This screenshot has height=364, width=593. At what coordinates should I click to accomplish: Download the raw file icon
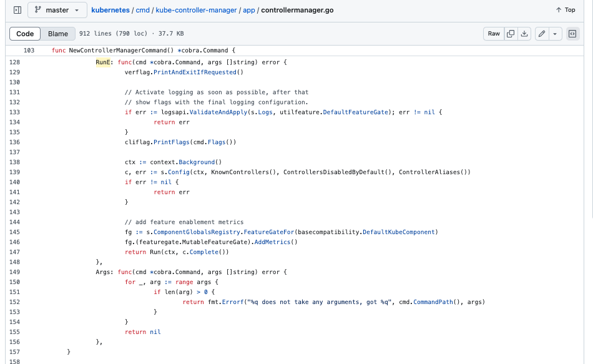(524, 34)
